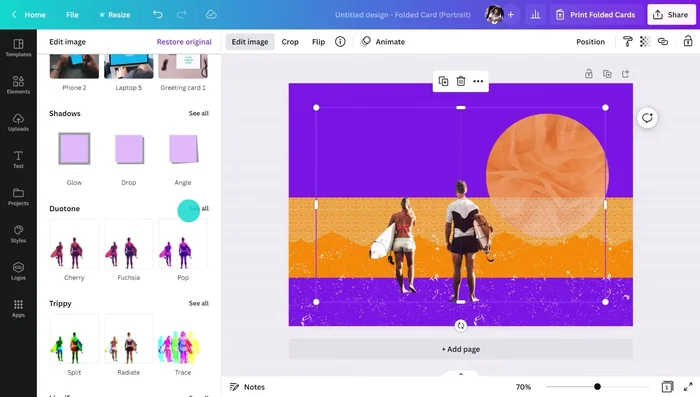Click the zoom slider handle

tap(597, 387)
